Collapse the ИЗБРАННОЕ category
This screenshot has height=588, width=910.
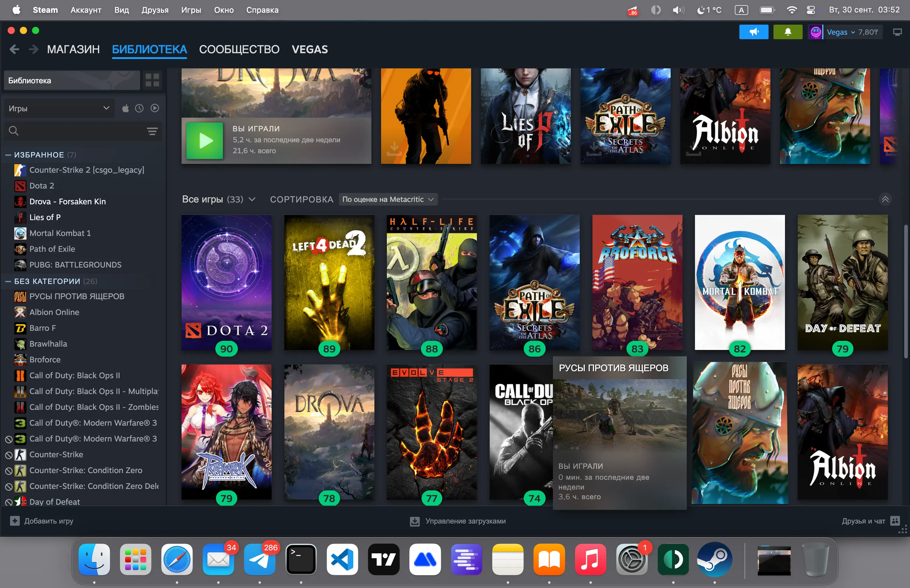point(8,155)
